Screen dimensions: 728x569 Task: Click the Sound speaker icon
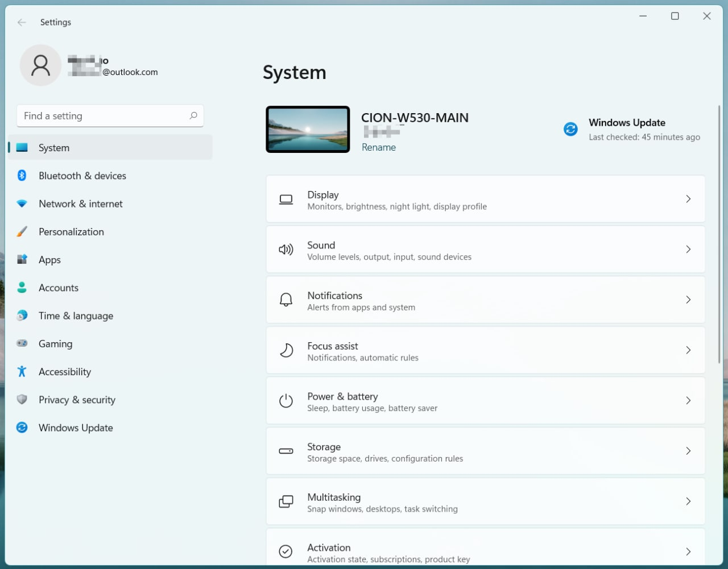click(x=286, y=250)
